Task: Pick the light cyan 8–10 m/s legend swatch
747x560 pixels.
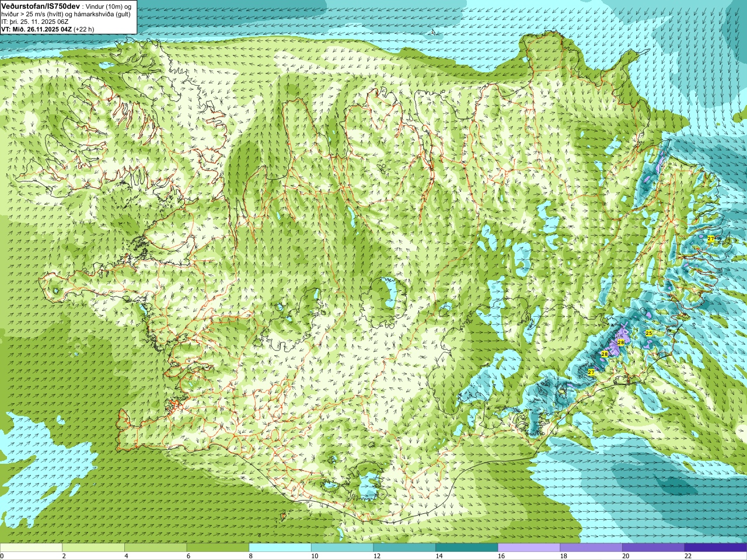Action: click(x=280, y=548)
